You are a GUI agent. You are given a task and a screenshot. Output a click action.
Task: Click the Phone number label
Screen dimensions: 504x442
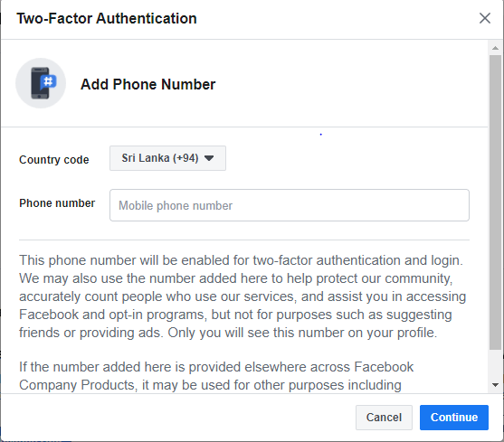[x=57, y=203]
